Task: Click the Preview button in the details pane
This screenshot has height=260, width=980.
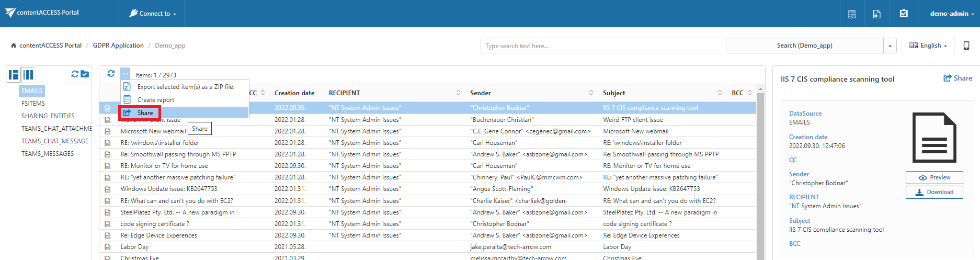Action: point(935,178)
